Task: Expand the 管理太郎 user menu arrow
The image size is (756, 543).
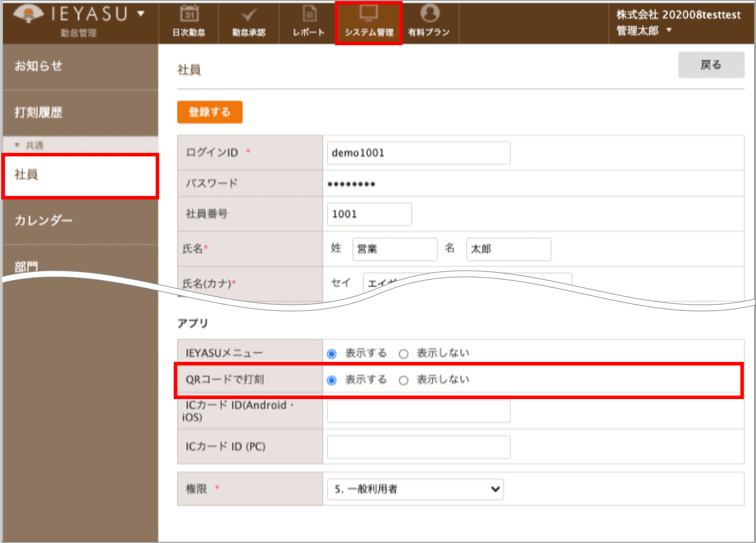Action: tap(669, 30)
